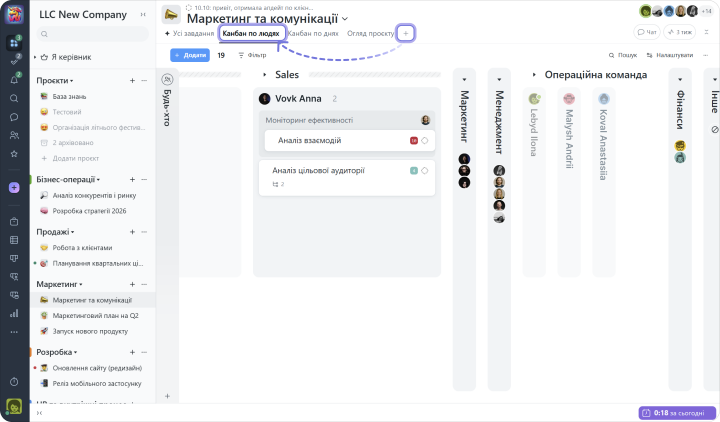Viewport: 720px width, 422px height.
Task: Click the blue Додати button
Action: (190, 55)
